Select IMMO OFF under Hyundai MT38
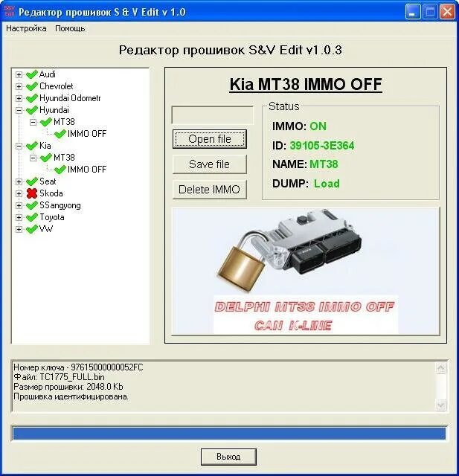The width and height of the screenshot is (459, 476). click(x=87, y=134)
